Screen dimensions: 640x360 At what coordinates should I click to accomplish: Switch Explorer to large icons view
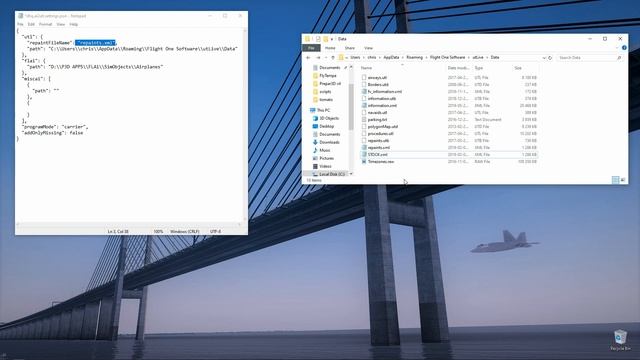[623, 180]
